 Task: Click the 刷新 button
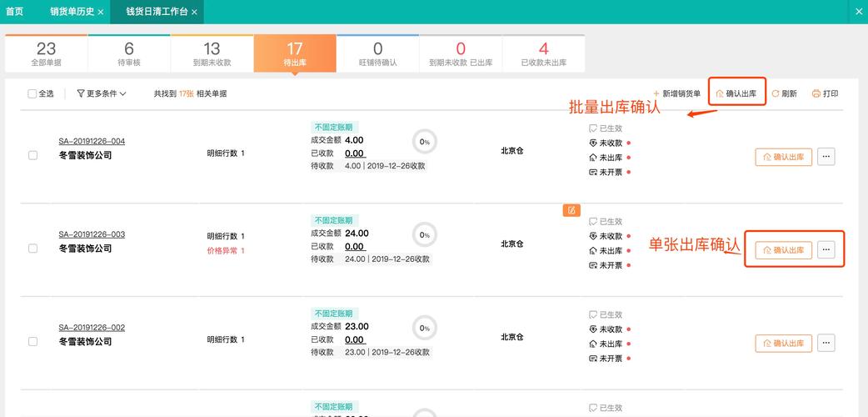[x=785, y=93]
